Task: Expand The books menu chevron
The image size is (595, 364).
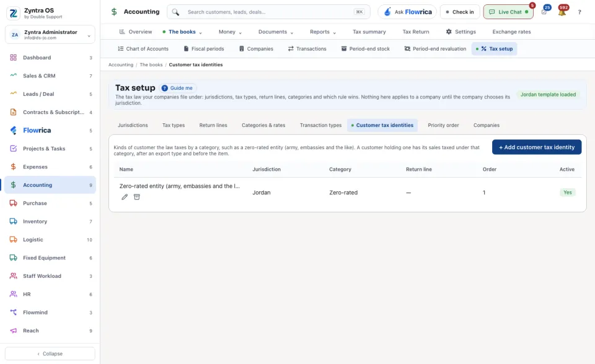Action: click(x=200, y=33)
